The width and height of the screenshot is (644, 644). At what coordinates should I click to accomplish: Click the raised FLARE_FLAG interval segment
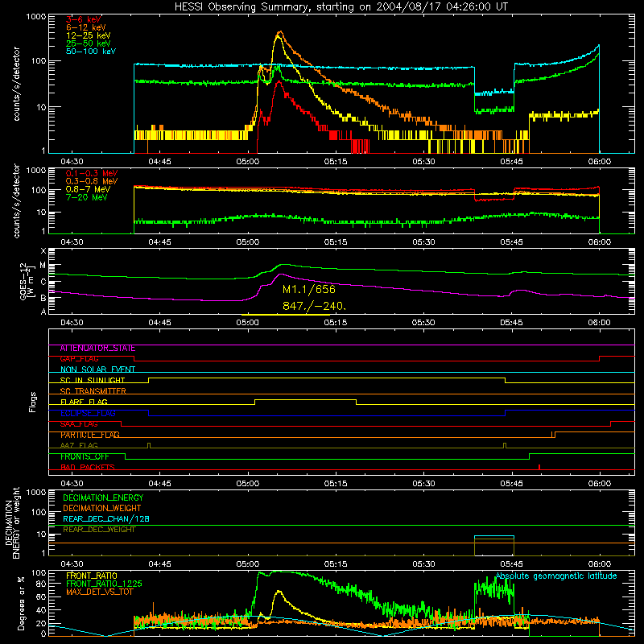pos(306,399)
